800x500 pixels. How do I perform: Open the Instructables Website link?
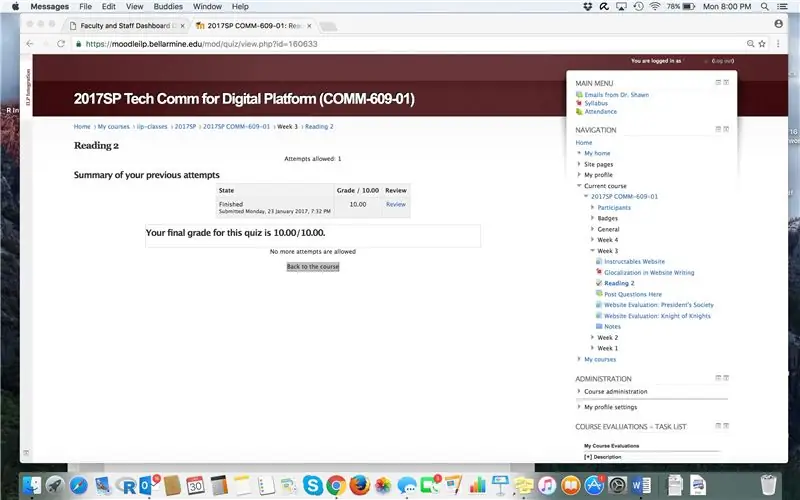(x=634, y=261)
